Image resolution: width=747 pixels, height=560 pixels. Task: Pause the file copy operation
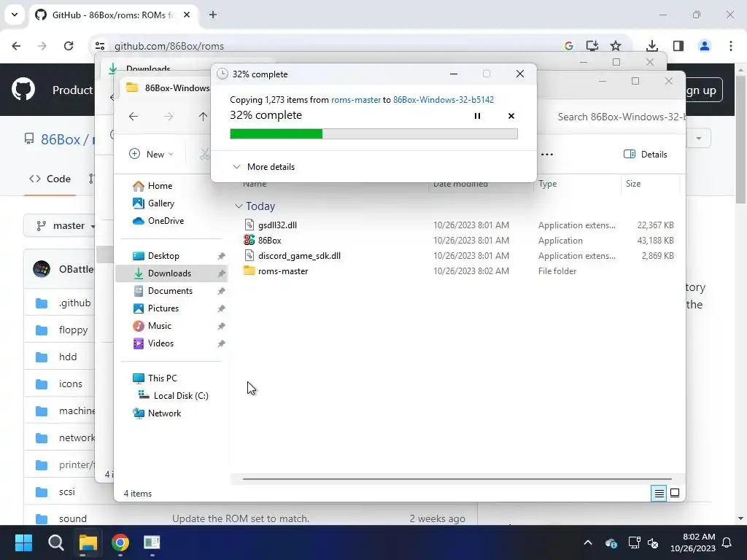pos(477,116)
